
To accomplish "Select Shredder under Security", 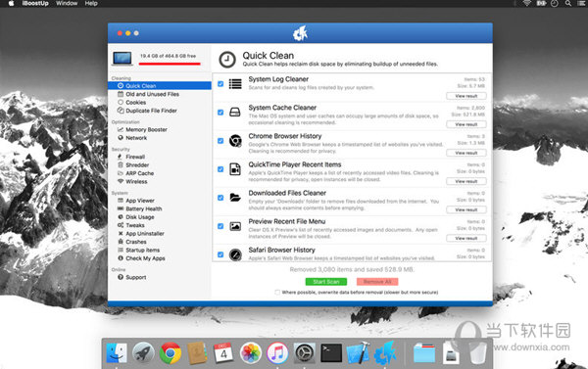I will (133, 164).
